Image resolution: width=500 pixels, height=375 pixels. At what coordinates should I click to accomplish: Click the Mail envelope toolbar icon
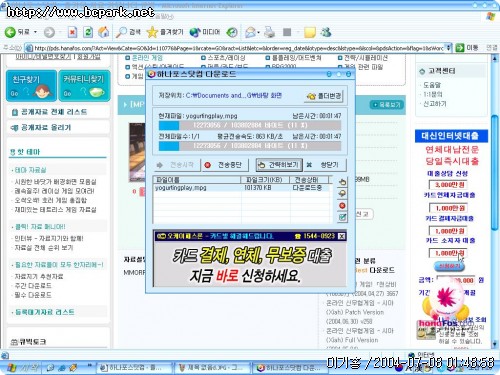(x=252, y=32)
